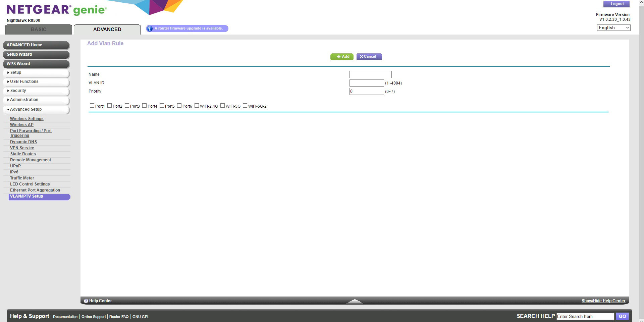644x322 pixels.
Task: Switch to the ADVANCED tab
Action: 107,30
